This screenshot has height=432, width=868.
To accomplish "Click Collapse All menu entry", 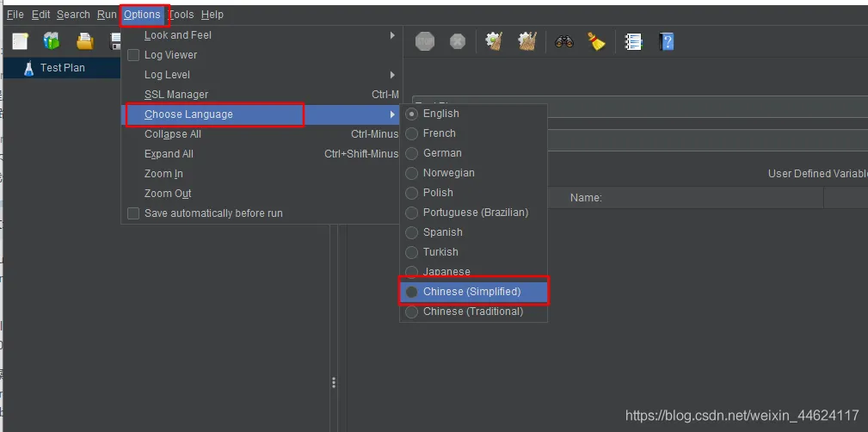I will coord(260,134).
